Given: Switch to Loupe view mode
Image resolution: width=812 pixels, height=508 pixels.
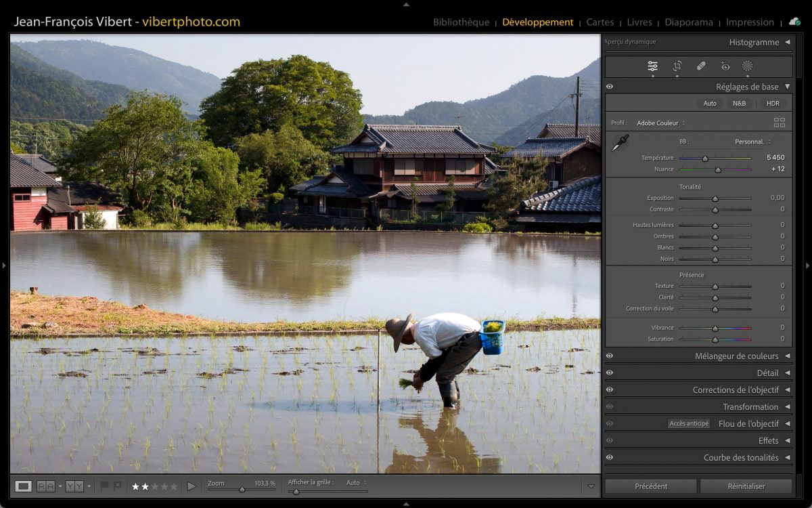Looking at the screenshot, I should (x=24, y=486).
